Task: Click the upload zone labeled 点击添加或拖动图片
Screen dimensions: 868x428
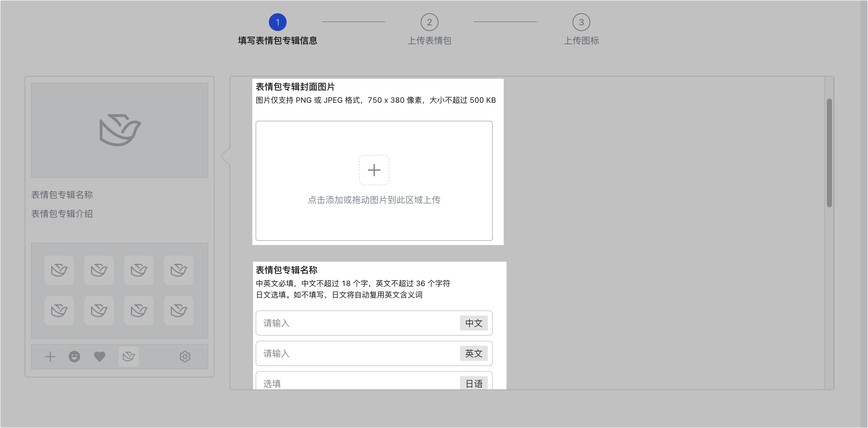Action: point(374,200)
